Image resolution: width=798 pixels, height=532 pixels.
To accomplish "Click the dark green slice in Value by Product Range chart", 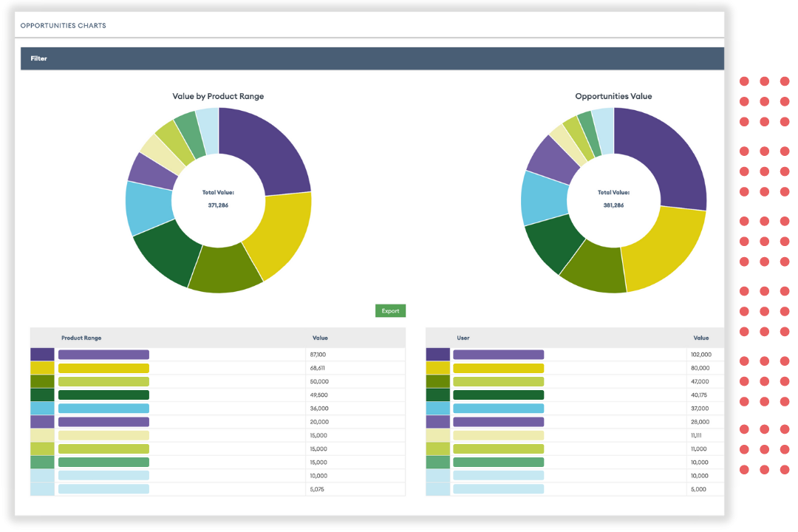I will (x=166, y=255).
